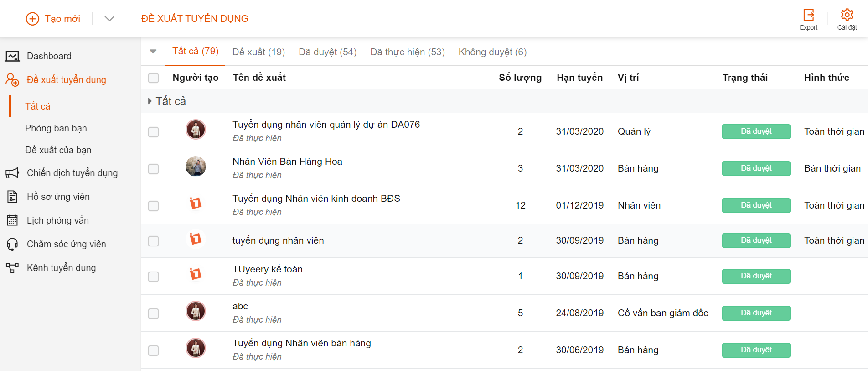The height and width of the screenshot is (371, 868).
Task: Toggle the select-all checkbox in table header
Action: (154, 78)
